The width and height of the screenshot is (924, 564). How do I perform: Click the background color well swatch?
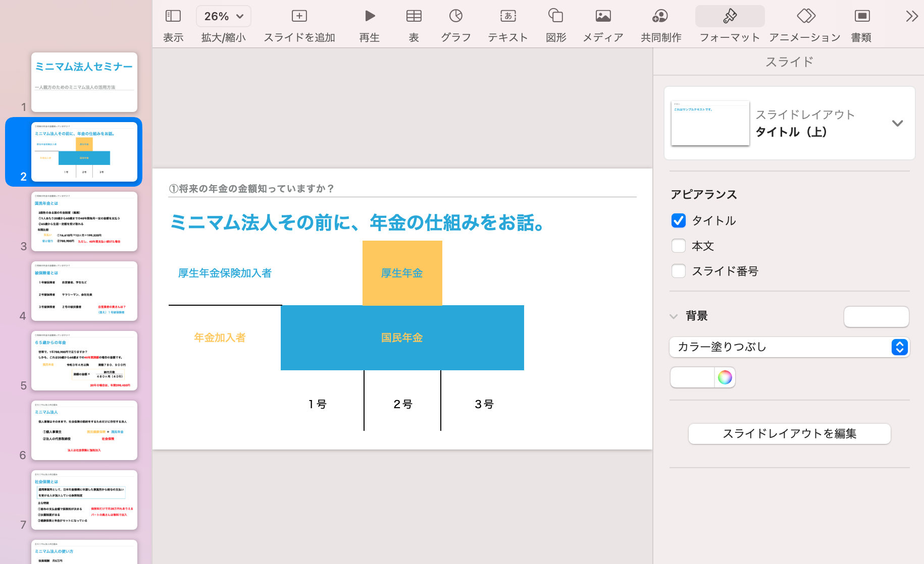pyautogui.click(x=692, y=377)
